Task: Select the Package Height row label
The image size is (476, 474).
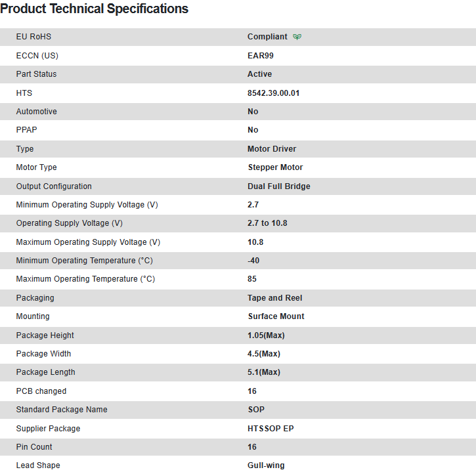Action: (x=45, y=335)
